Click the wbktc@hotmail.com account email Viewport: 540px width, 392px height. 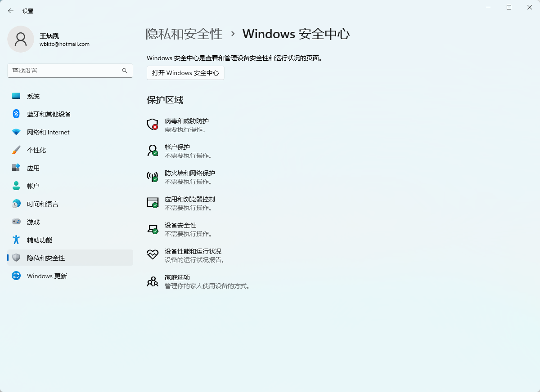[x=64, y=44]
